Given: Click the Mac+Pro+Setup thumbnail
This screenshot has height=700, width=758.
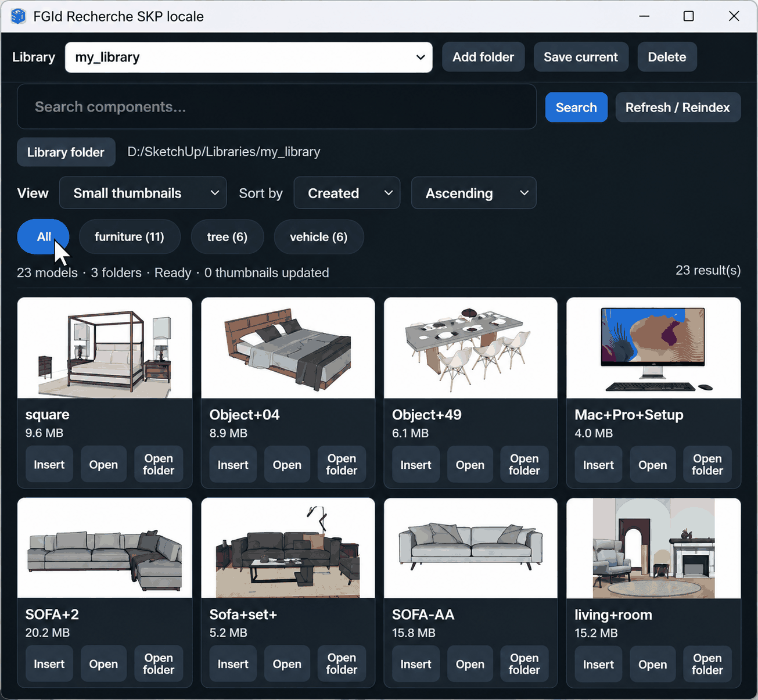Looking at the screenshot, I should pos(653,348).
